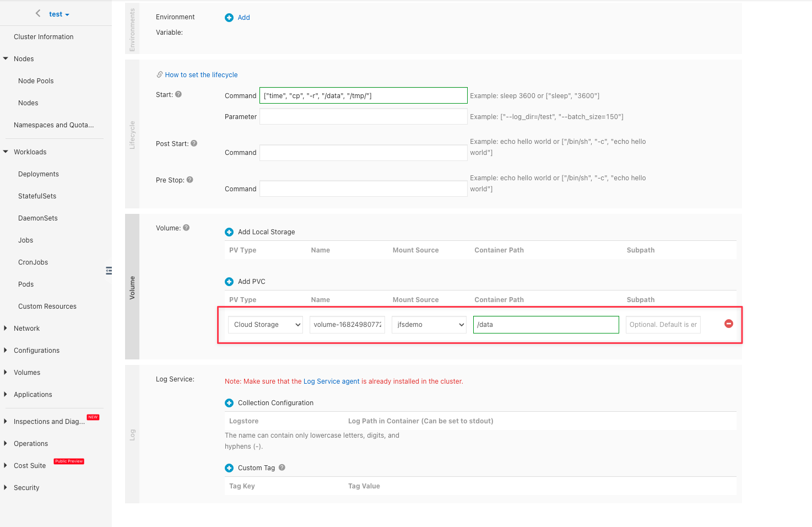Open the How to set the lifecycle link
This screenshot has width=812, height=527.
201,75
